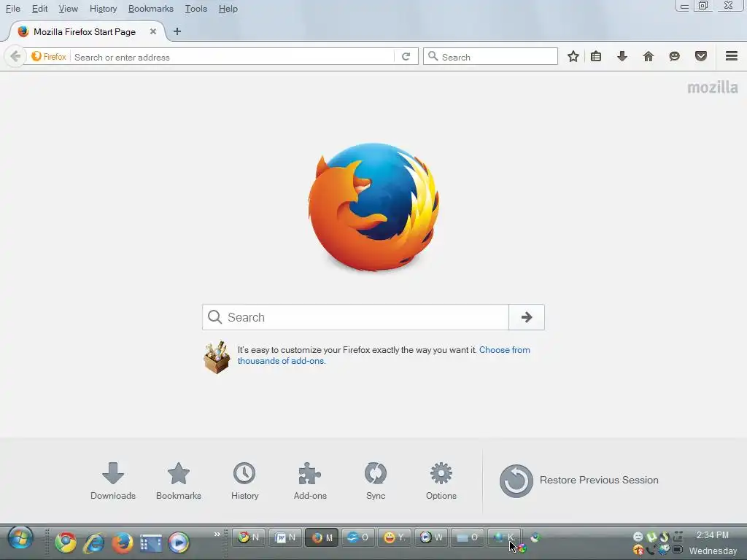Launch Windows Media Player from quick launch
Viewport: 747px width, 560px height.
[x=179, y=542]
